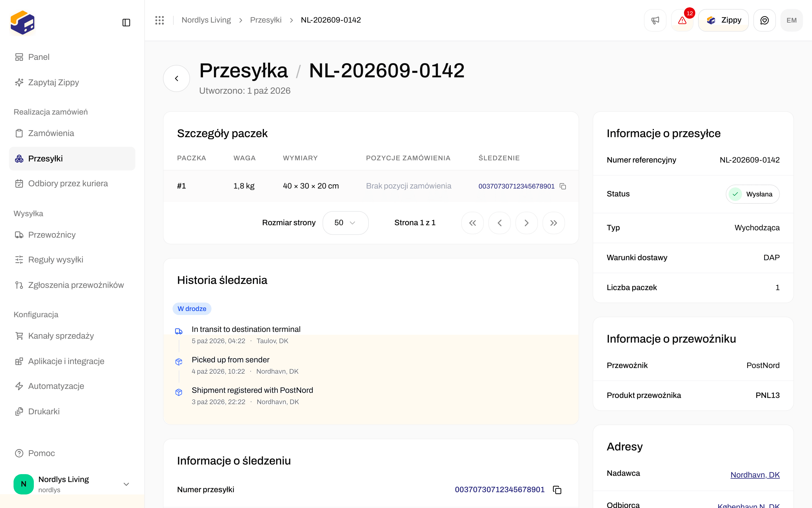Click the PostNord carrier value
This screenshot has width=812, height=508.
click(763, 365)
